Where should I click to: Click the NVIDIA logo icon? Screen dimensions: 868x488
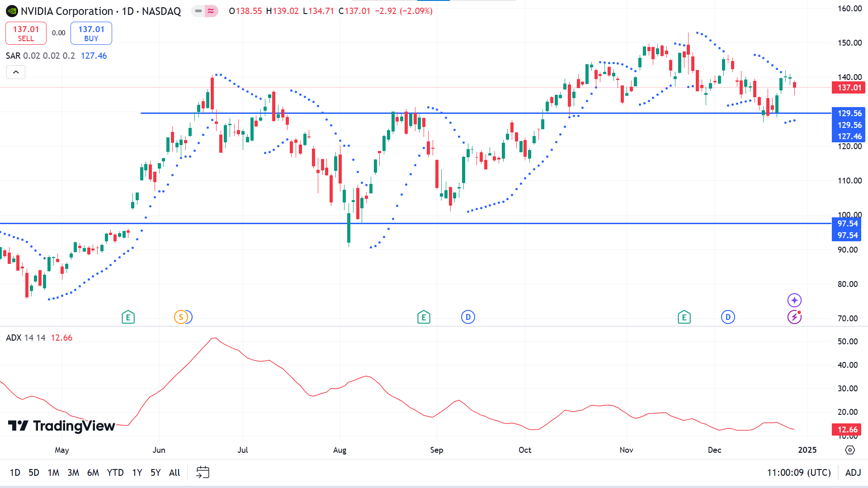coord(12,11)
